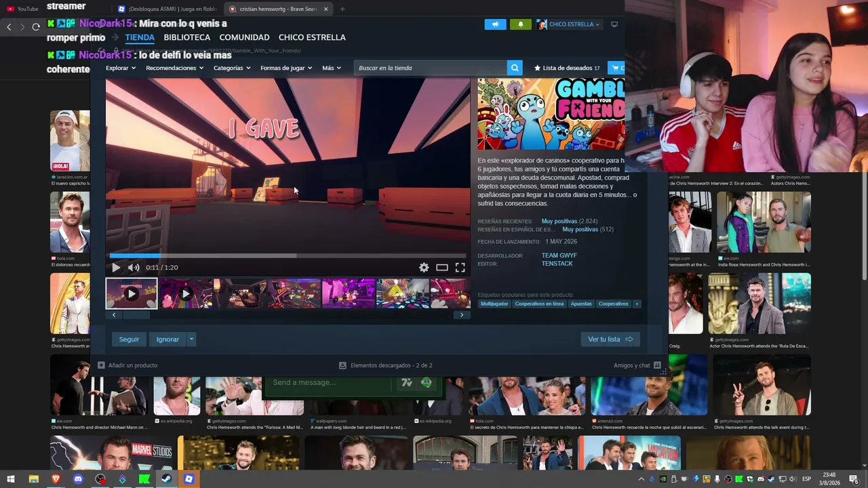Open Windows notification center
The image size is (868, 488).
(854, 479)
